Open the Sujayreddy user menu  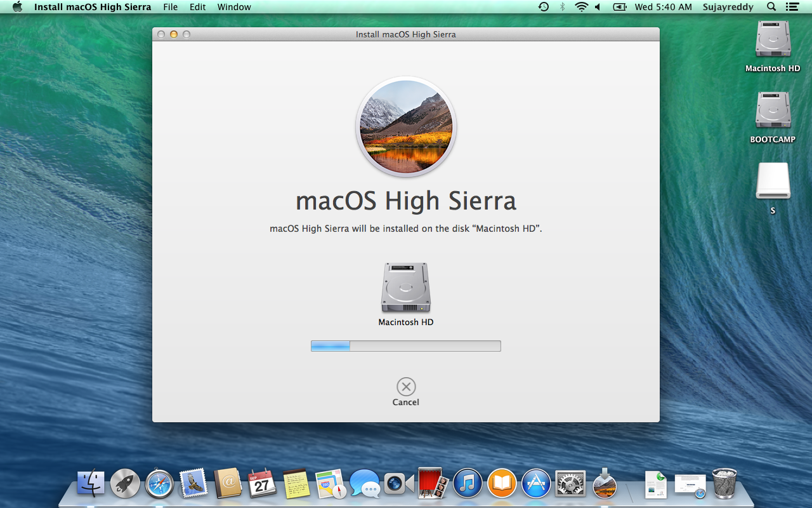point(728,7)
